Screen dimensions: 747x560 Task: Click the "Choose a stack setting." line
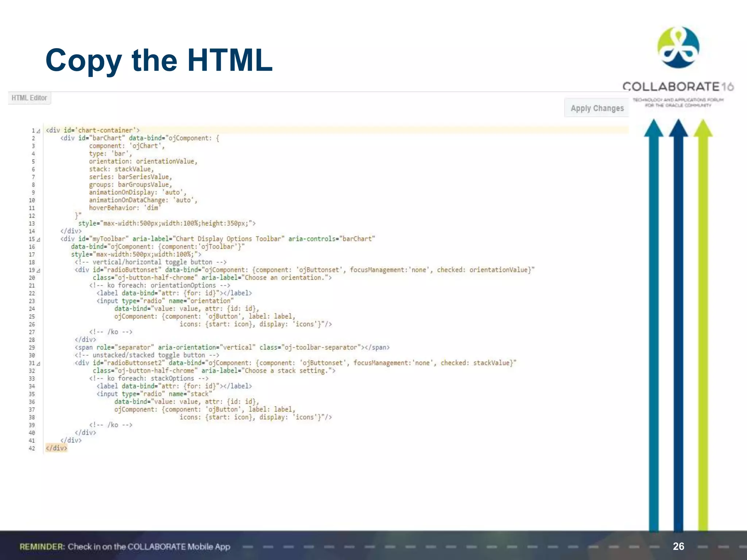214,371
